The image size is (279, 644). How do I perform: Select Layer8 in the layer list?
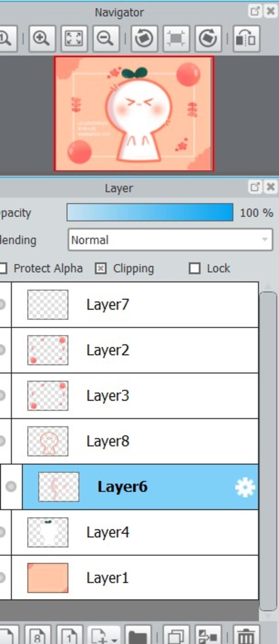135,441
